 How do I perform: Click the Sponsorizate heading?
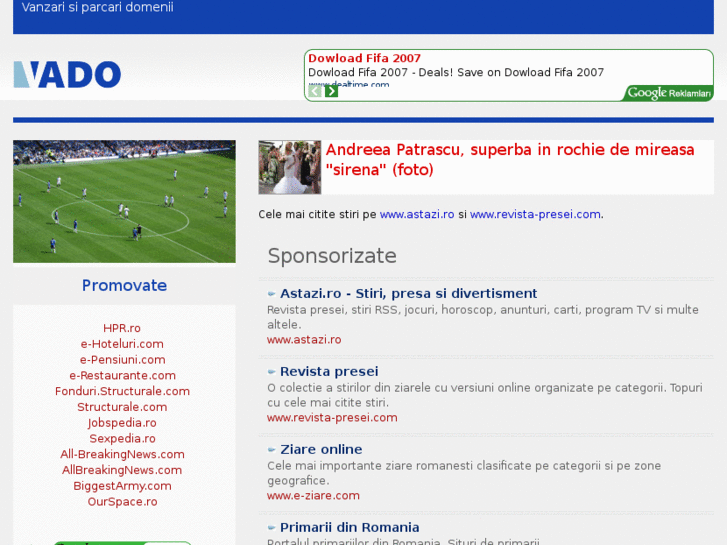332,256
